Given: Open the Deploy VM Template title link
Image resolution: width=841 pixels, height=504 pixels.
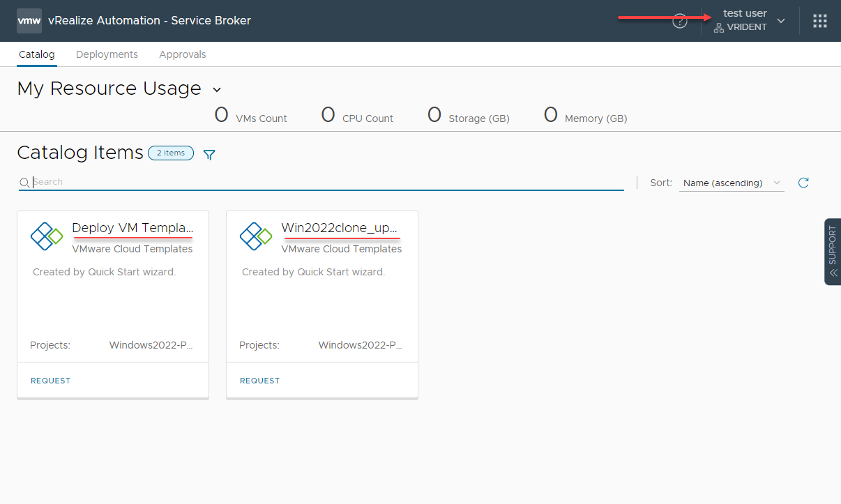Looking at the screenshot, I should (x=132, y=228).
